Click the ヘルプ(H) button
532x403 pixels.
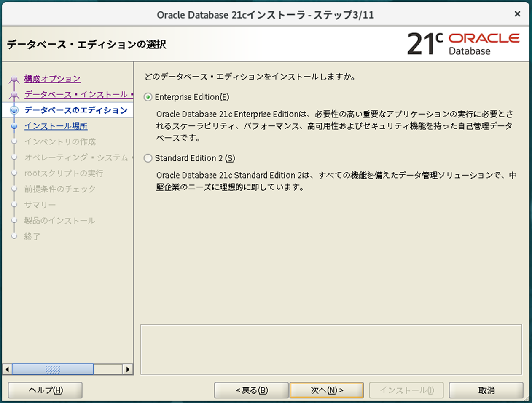point(45,390)
